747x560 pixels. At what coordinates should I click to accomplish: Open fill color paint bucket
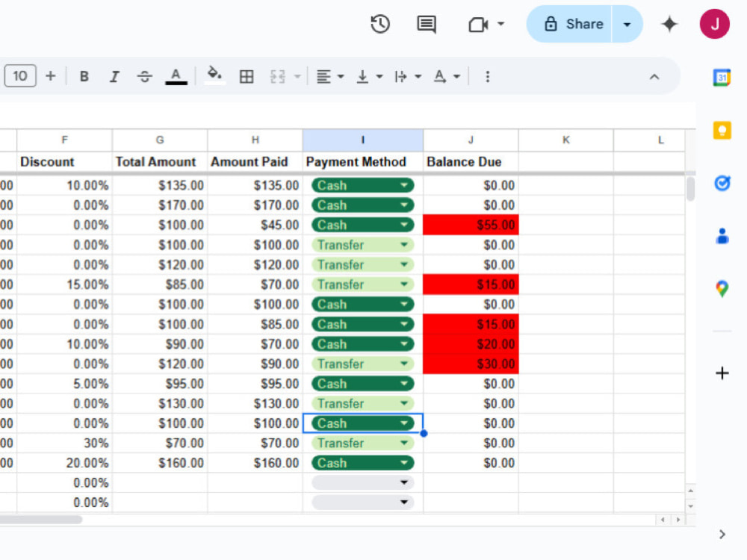214,75
